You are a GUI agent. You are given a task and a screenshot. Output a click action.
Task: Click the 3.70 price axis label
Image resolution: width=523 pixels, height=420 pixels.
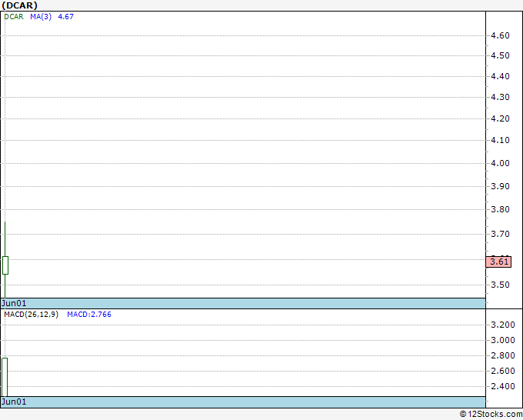500,234
